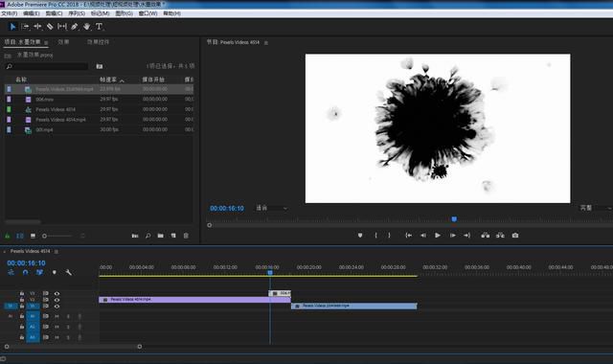Open the playback resolution dropdown
The width and height of the screenshot is (613, 364).
point(596,208)
